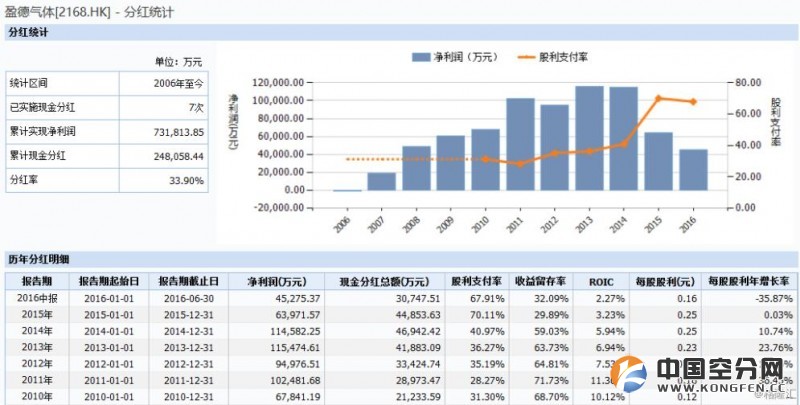800x405 pixels.
Task: Click the start date cell 2012-01-01
Action: tap(109, 364)
